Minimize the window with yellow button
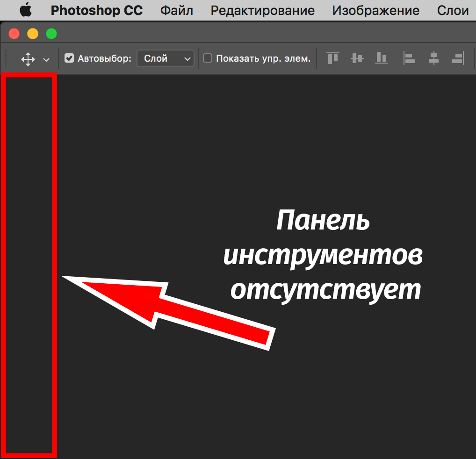 coord(33,34)
